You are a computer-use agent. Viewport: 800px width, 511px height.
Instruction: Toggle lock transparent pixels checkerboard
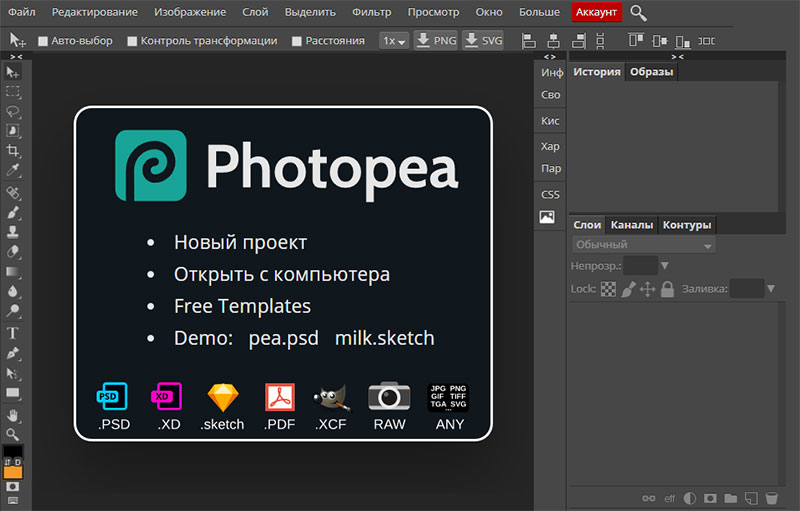(x=608, y=289)
